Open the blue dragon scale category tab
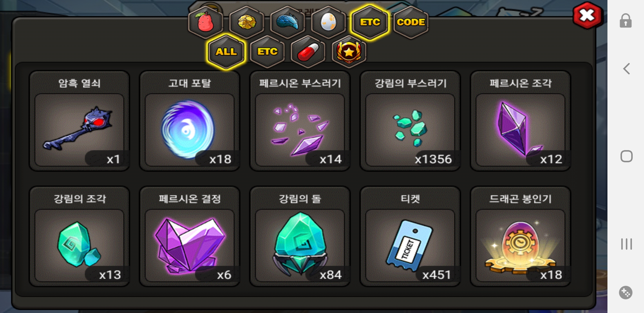The height and width of the screenshot is (313, 644). (x=288, y=22)
